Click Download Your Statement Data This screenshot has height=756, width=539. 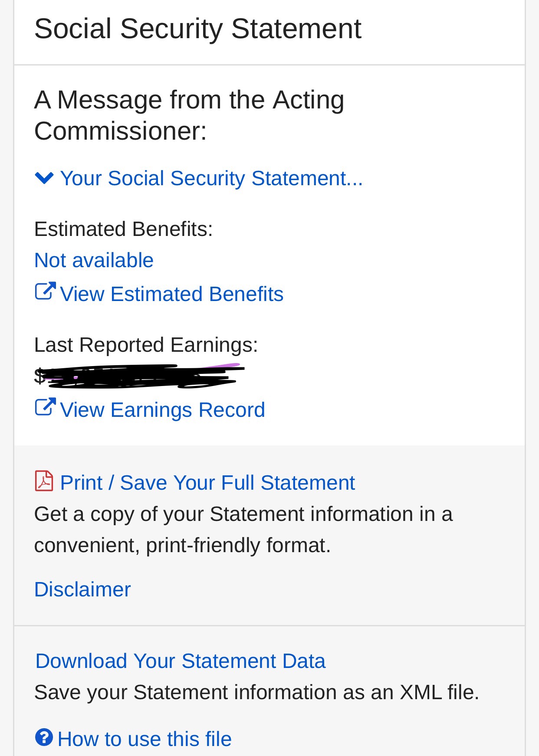tap(181, 661)
